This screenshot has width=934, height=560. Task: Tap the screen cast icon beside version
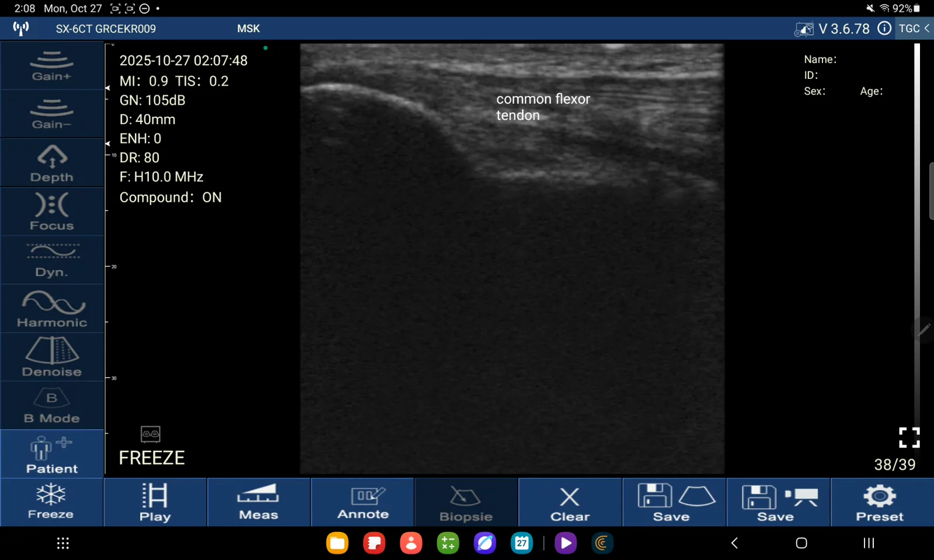(x=804, y=29)
